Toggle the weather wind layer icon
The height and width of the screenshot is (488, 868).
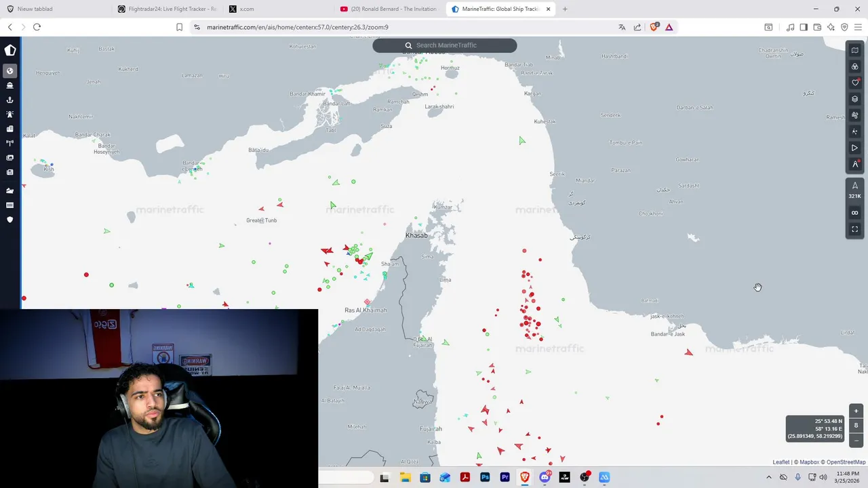tap(855, 115)
